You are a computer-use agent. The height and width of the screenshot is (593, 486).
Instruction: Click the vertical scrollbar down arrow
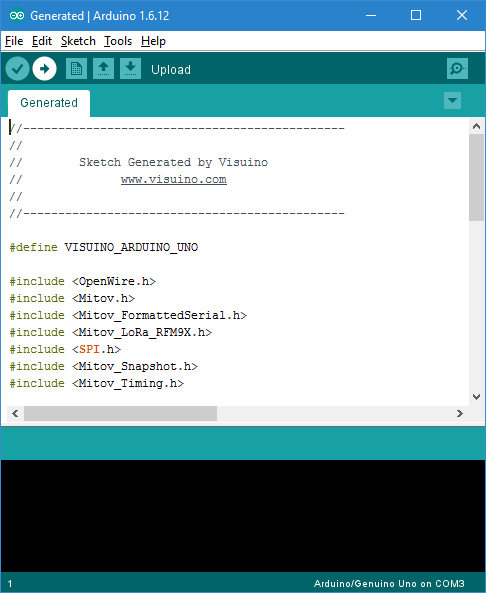click(x=477, y=397)
